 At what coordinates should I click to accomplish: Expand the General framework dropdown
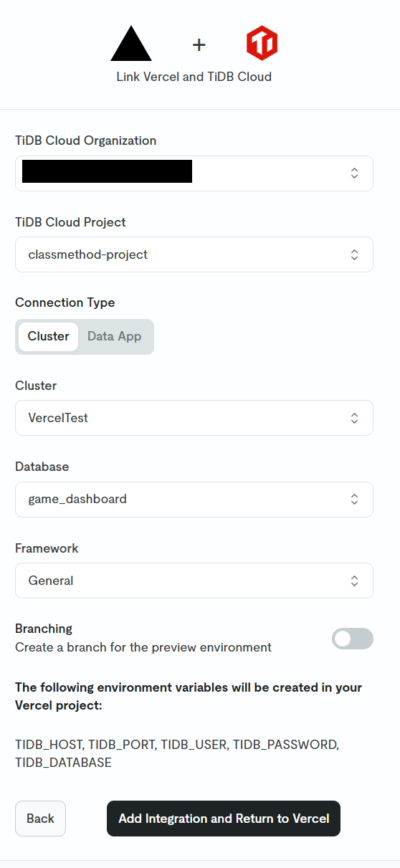pyautogui.click(x=194, y=581)
